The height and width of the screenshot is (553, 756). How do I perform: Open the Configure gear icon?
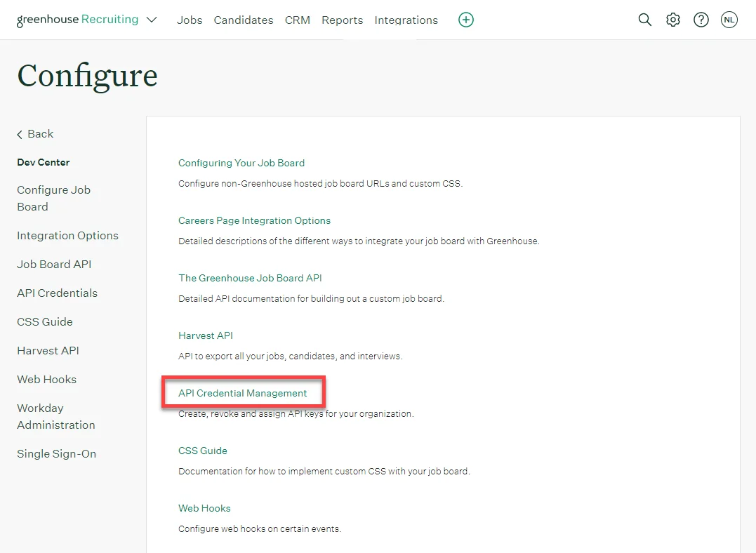coord(673,20)
